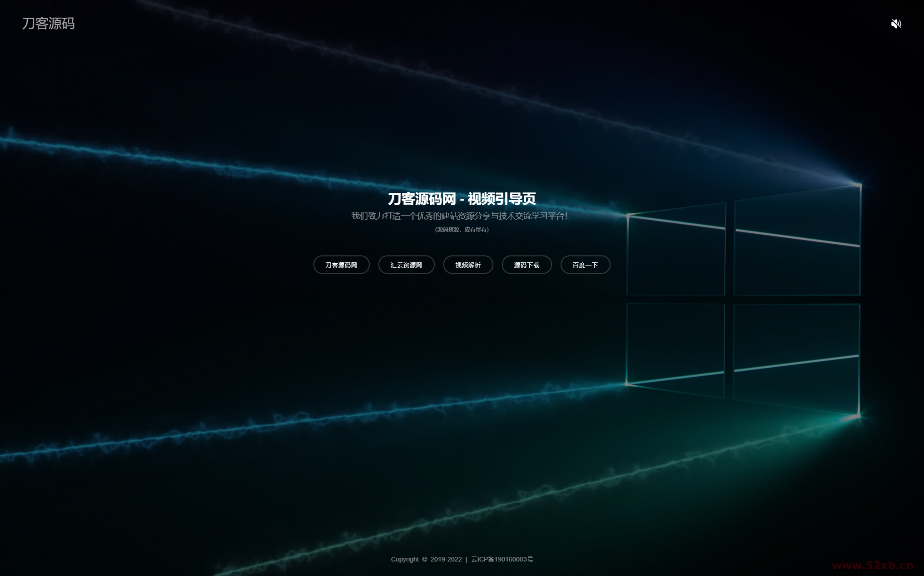Click the vertical bar separator in footer
The height and width of the screenshot is (576, 924).
pyautogui.click(x=466, y=559)
